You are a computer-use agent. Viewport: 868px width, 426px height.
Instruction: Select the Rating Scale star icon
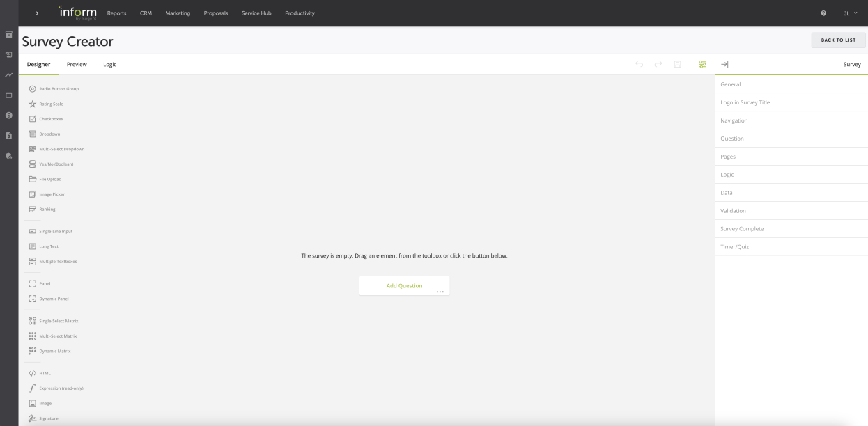(32, 104)
